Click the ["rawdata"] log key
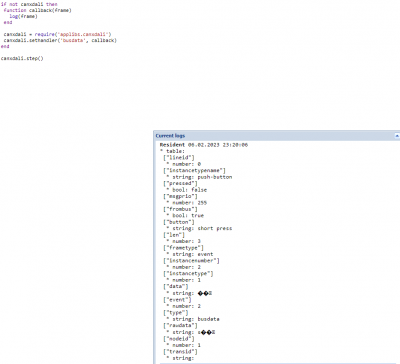The height and width of the screenshot is (364, 400). click(180, 325)
